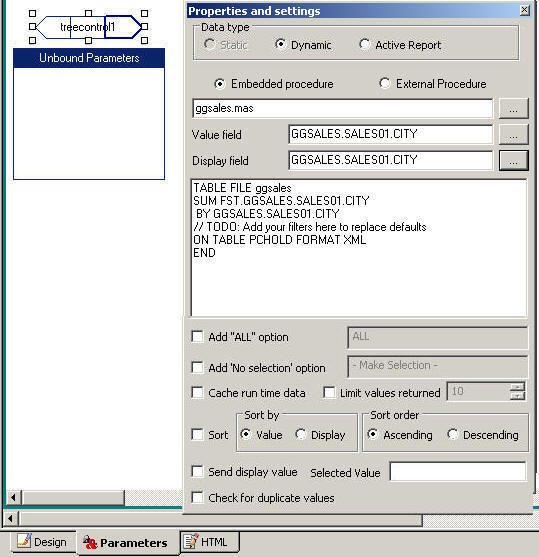Select Descending sort order
Viewport: 539px width, 557px height.
[453, 434]
